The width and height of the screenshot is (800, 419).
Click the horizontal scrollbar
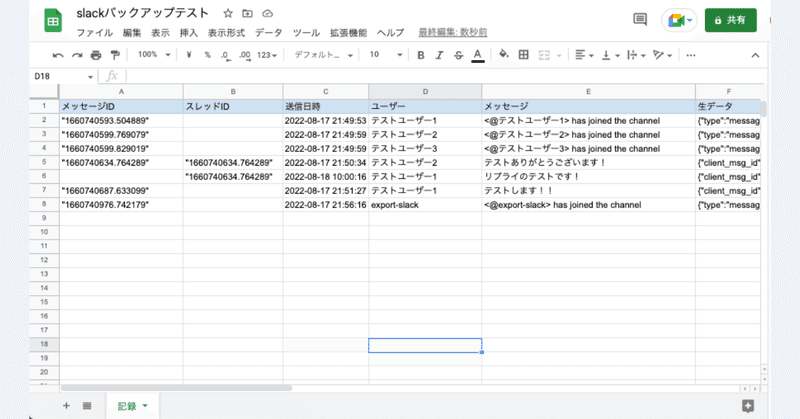176,388
